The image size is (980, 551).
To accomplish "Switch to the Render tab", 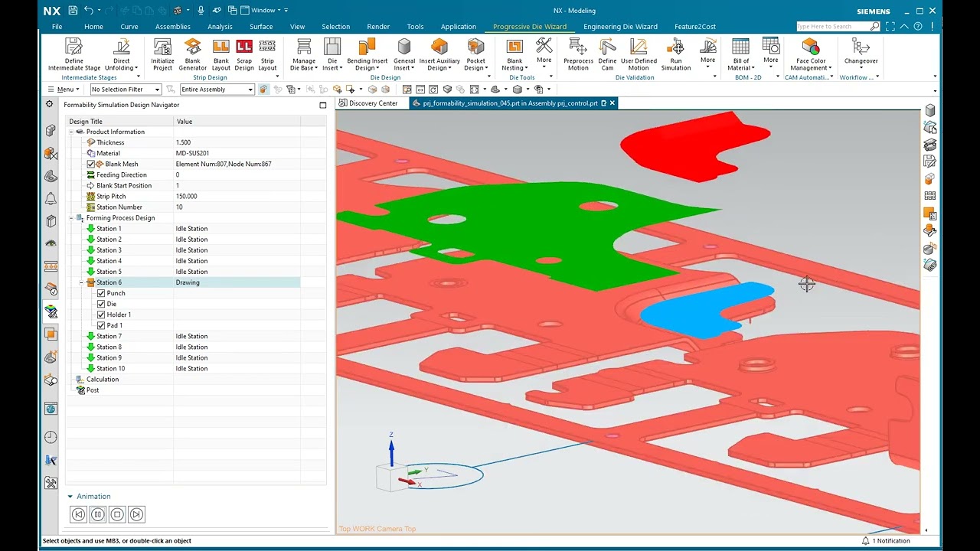I will [x=378, y=27].
